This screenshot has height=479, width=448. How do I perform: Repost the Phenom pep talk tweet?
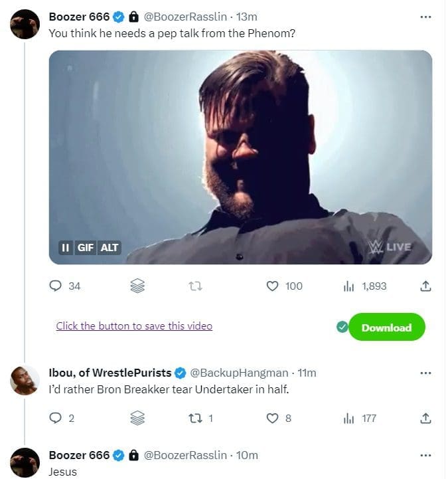pos(195,286)
